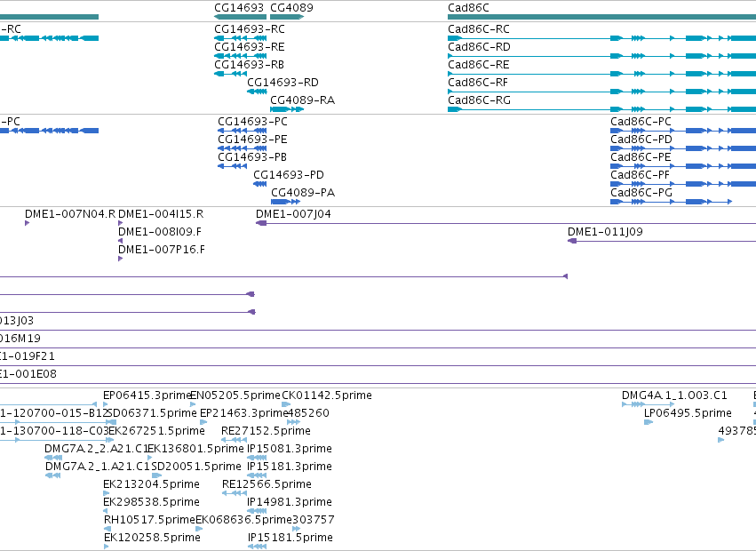Open protein label CG4089-PA
756x551 pixels.
(x=303, y=193)
